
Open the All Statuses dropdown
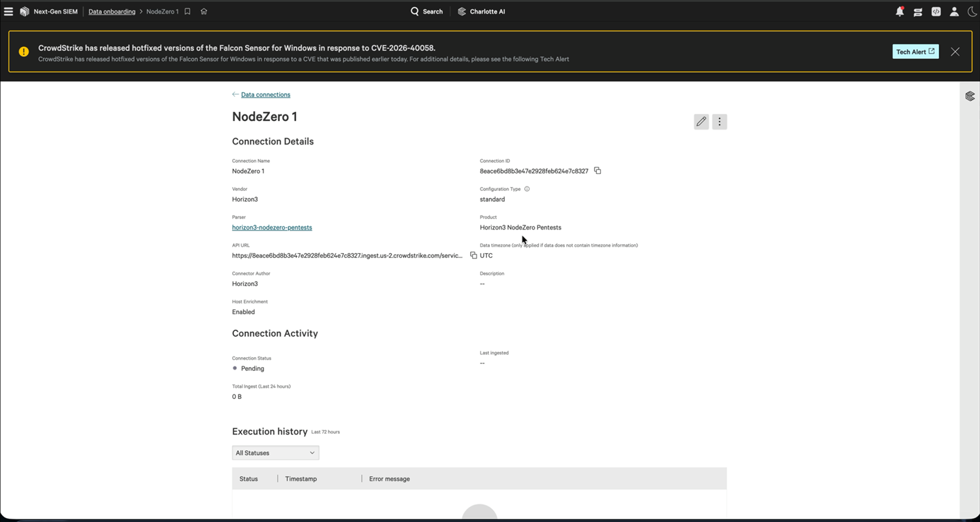[275, 453]
